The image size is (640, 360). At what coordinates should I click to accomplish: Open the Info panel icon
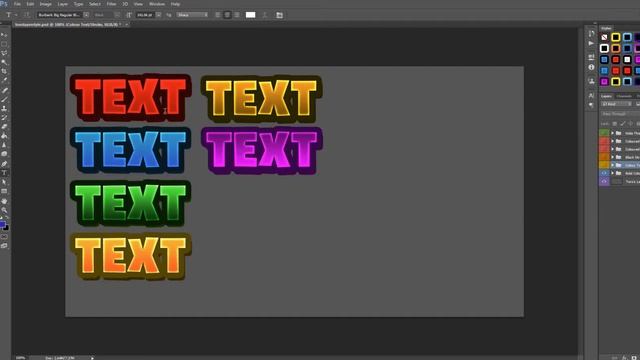(591, 67)
